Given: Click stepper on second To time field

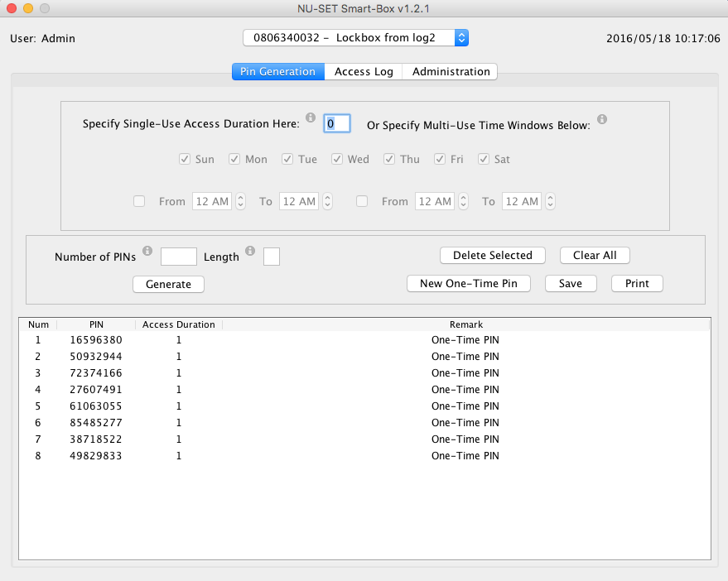Looking at the screenshot, I should [550, 201].
